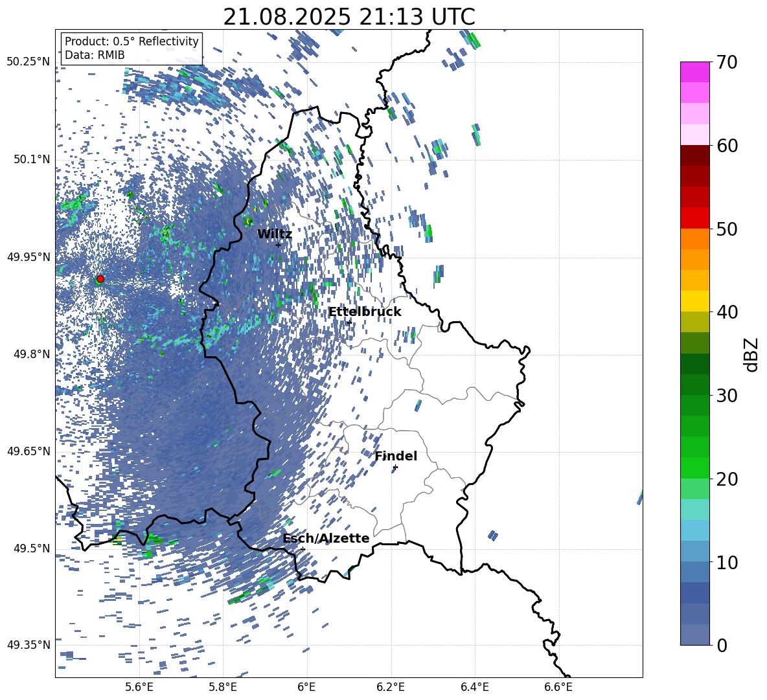767x700 pixels.
Task: Click the dark green swatch just above 30
Action: tap(694, 385)
